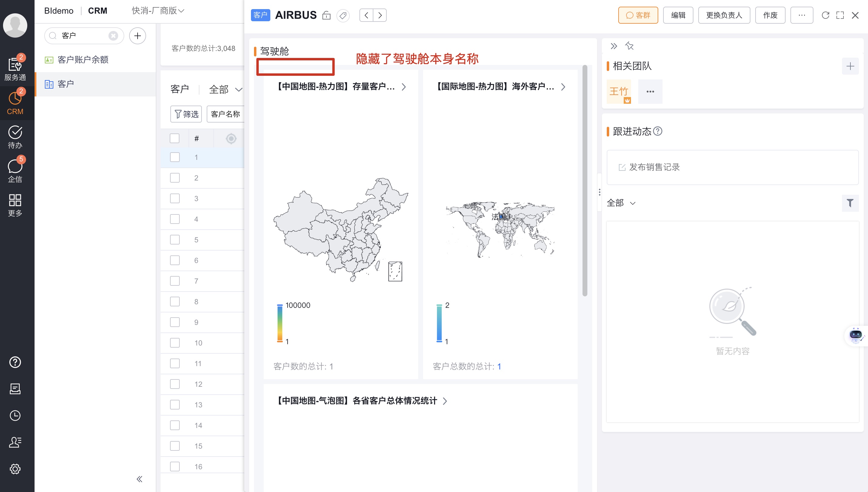Viewport: 868px width, 492px height.
Task: Refresh the AIRBUS detail panel
Action: coord(826,15)
